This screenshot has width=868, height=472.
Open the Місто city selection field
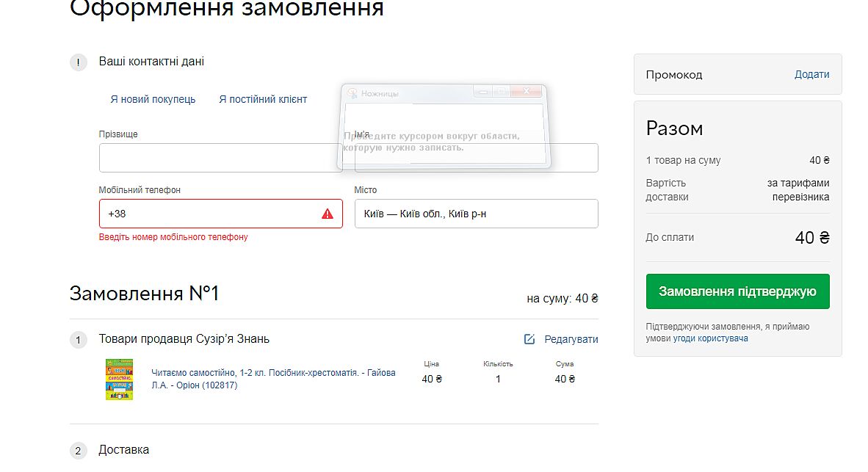tap(476, 214)
